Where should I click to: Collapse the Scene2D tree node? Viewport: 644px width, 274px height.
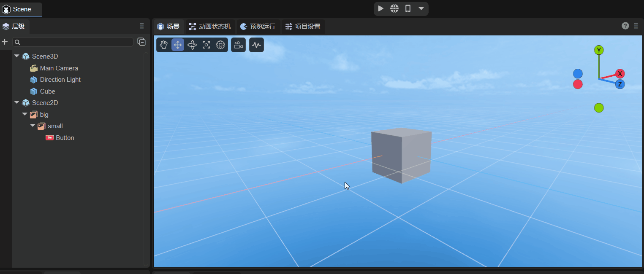(17, 102)
